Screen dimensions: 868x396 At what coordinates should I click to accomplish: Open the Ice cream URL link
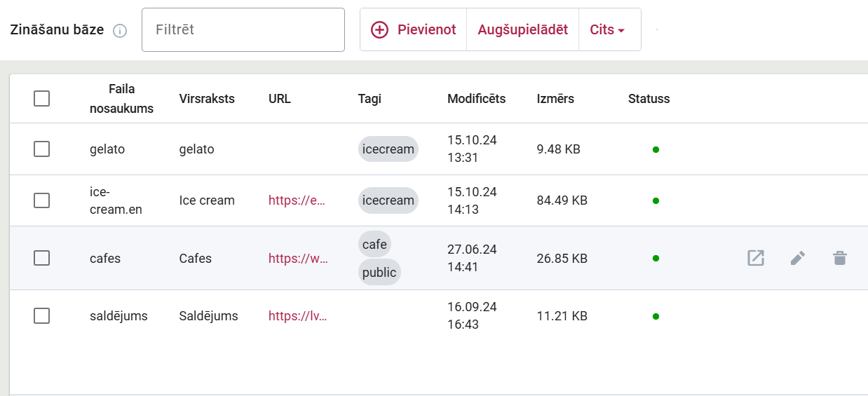[297, 200]
